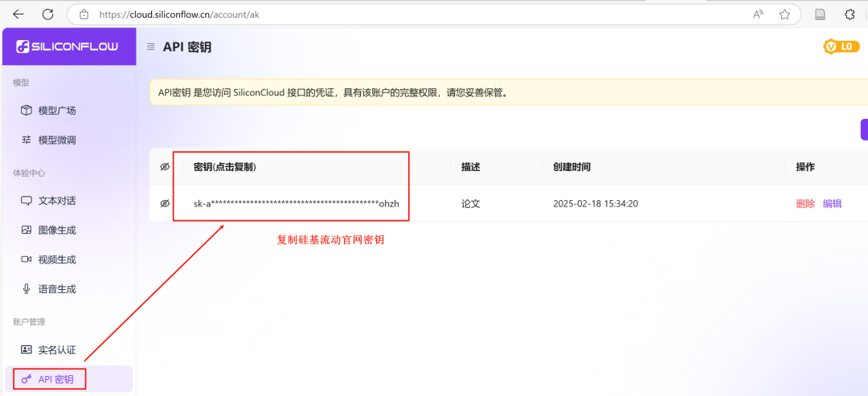Open the sidebar document icon in toolbar
This screenshot has width=868, height=396.
tap(821, 14)
